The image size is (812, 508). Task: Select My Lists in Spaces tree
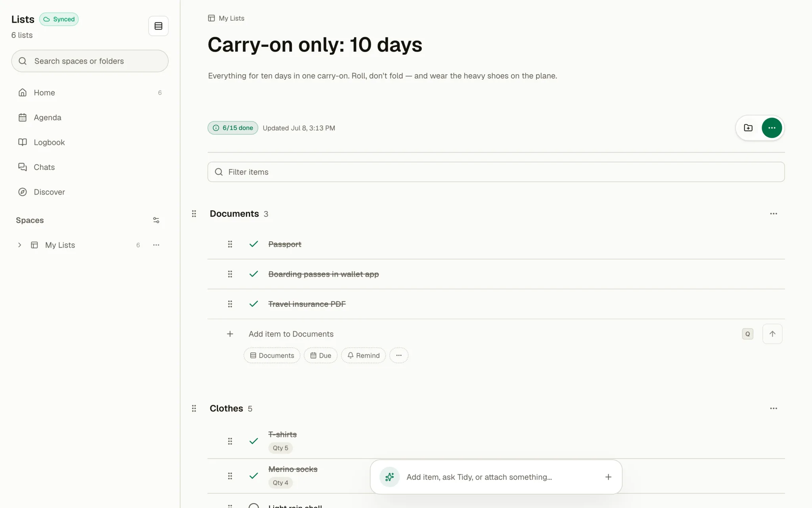pyautogui.click(x=60, y=245)
